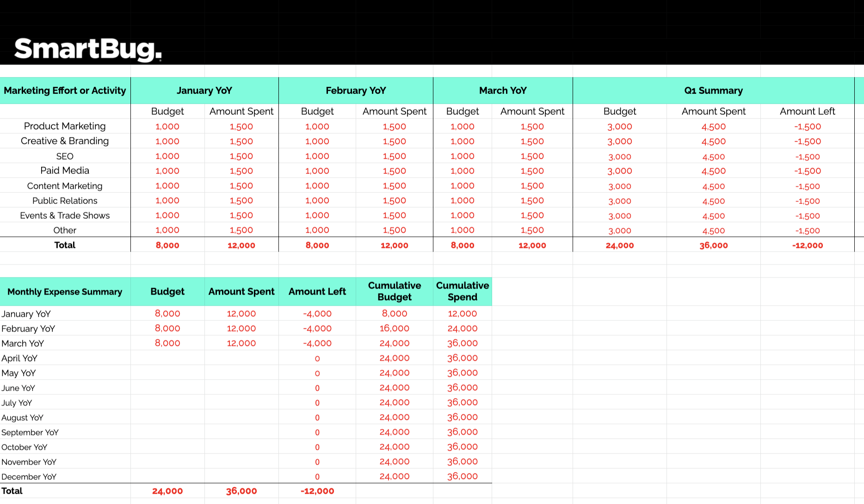Select the Events & Trade Shows row label
This screenshot has width=864, height=504.
pyautogui.click(x=65, y=215)
